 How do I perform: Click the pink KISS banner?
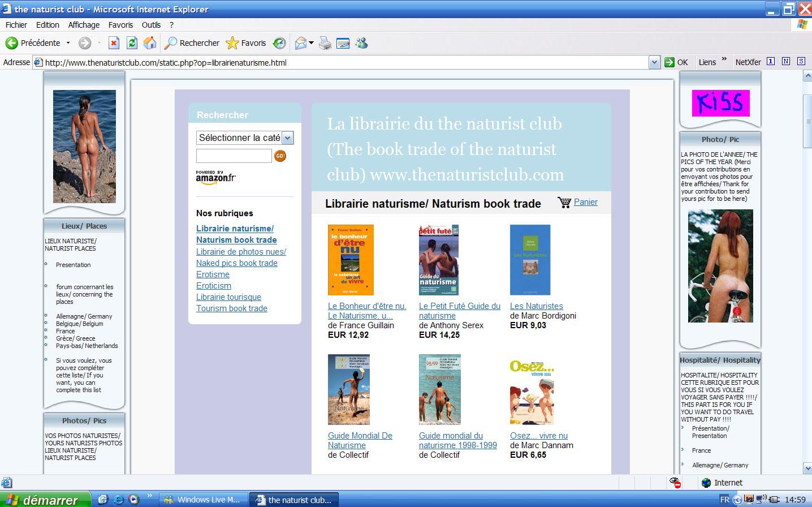720,103
